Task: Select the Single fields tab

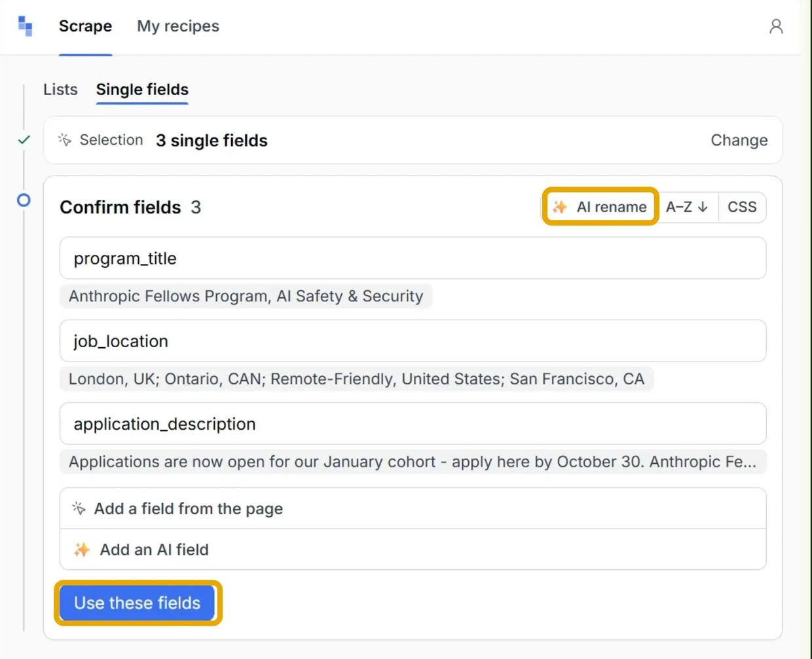Action: [x=142, y=89]
